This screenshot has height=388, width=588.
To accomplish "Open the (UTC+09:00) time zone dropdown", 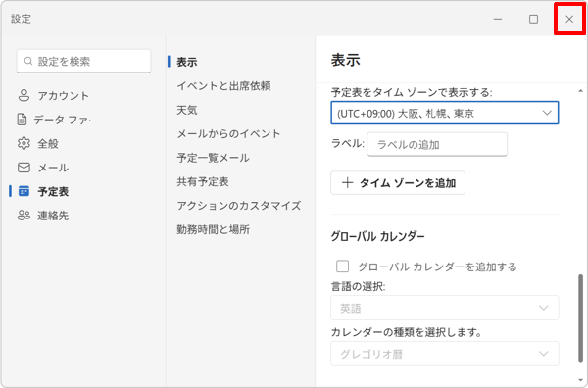I will tap(445, 113).
